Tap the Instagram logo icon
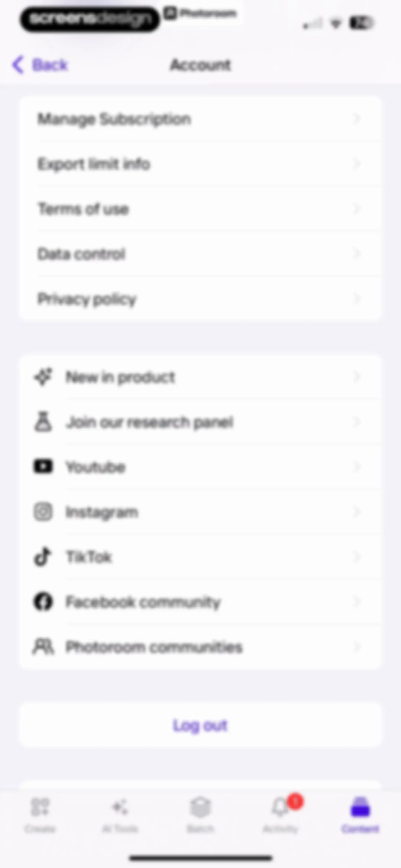The height and width of the screenshot is (868, 401). (43, 512)
